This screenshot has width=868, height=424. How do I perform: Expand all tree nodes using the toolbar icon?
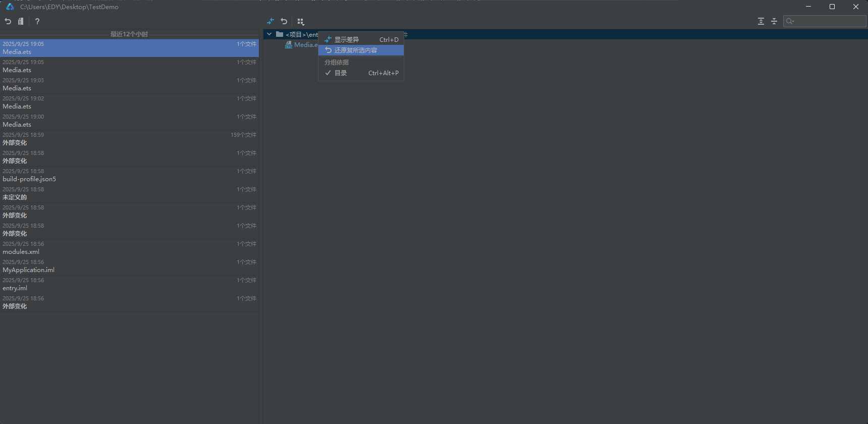[761, 21]
